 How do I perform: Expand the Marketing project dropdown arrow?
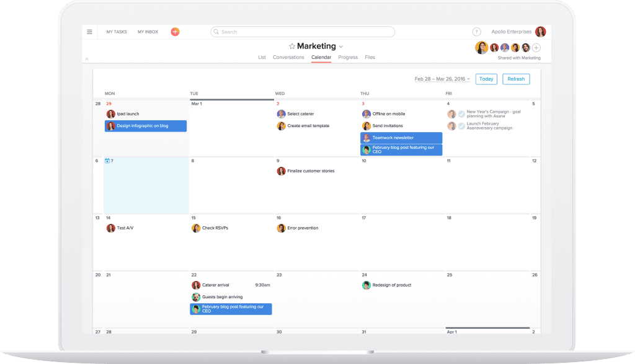pyautogui.click(x=341, y=47)
